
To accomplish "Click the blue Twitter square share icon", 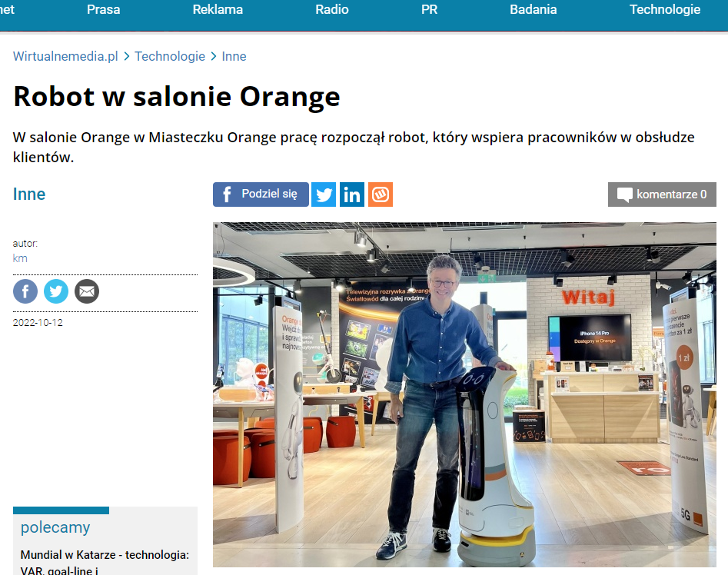I will [324, 194].
